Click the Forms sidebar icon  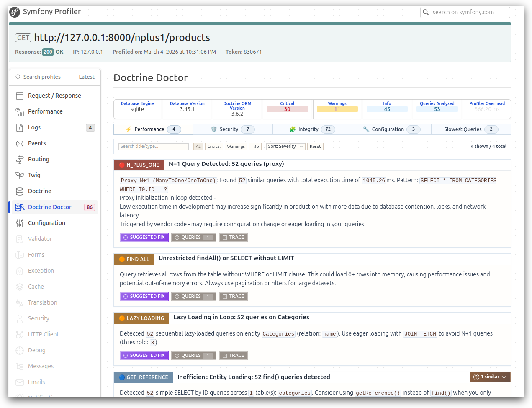(x=20, y=255)
